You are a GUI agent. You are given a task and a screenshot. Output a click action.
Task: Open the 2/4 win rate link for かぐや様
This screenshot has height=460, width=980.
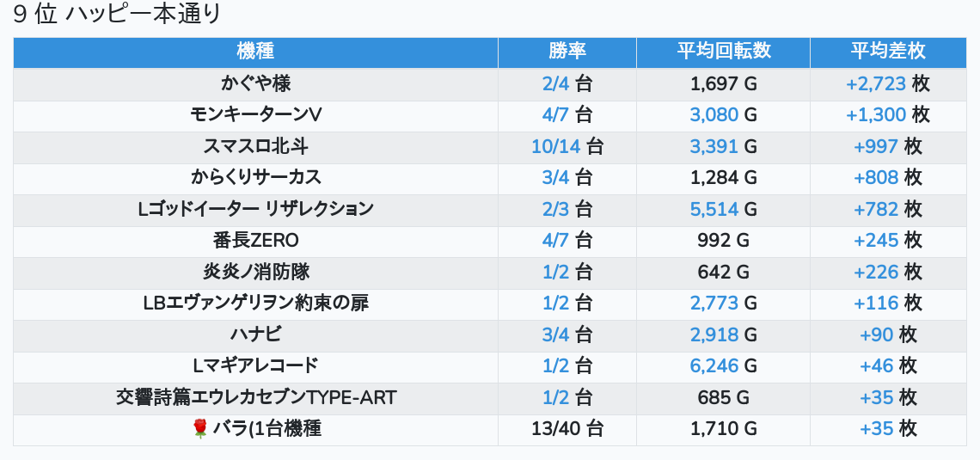(x=555, y=83)
